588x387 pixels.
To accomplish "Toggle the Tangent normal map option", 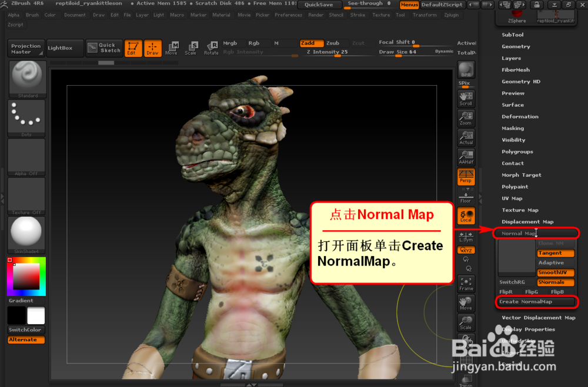I will pos(556,253).
